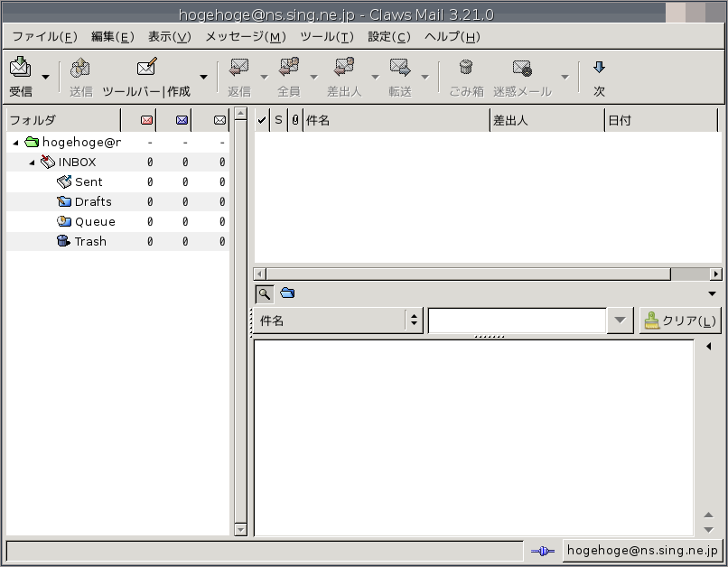The height and width of the screenshot is (567, 728).
Task: Select the Drafts folder
Action: [118, 202]
